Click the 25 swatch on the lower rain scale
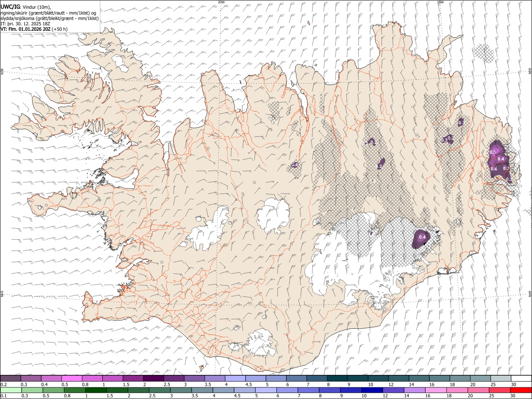Image resolution: width=532 pixels, height=399 pixels. [x=499, y=390]
